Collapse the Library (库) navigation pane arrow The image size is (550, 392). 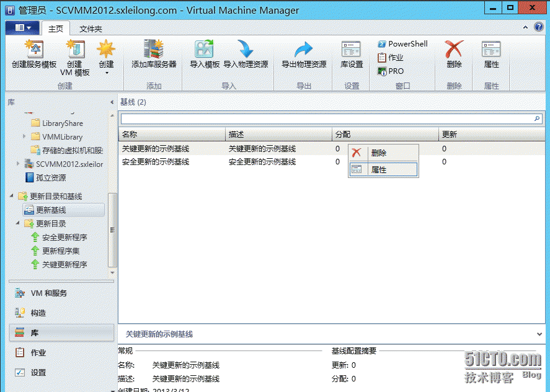point(112,102)
